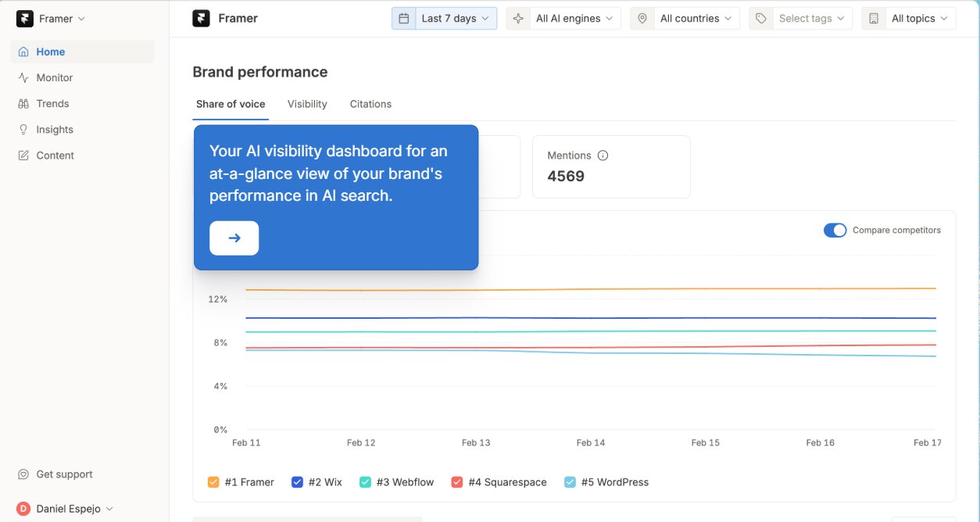980x522 pixels.
Task: Open Trends in the sidebar
Action: coord(82,103)
